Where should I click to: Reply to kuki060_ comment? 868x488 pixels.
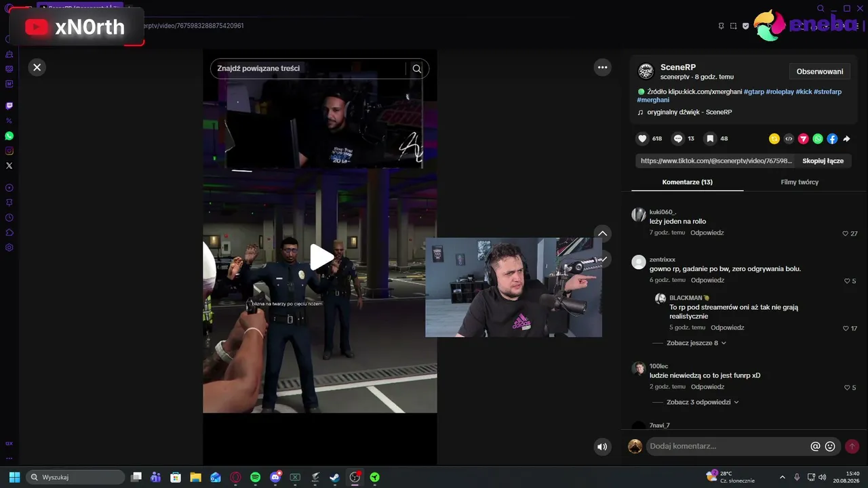pyautogui.click(x=707, y=232)
